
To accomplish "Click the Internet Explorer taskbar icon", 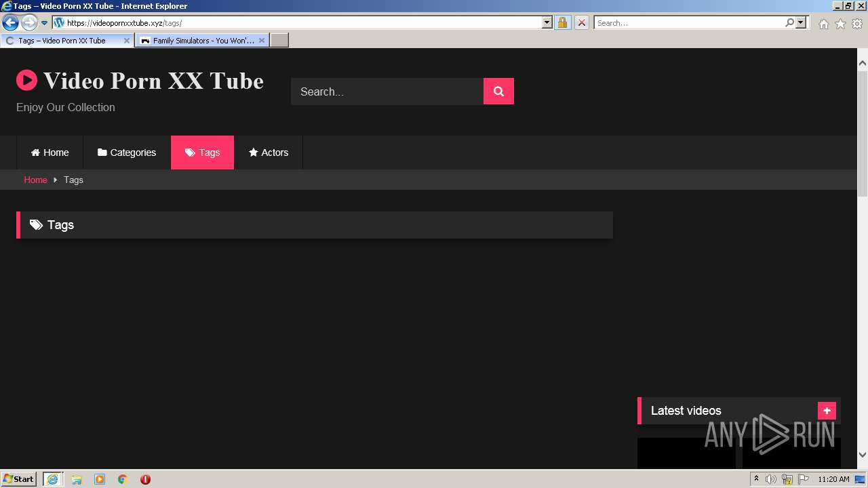I will click(52, 479).
